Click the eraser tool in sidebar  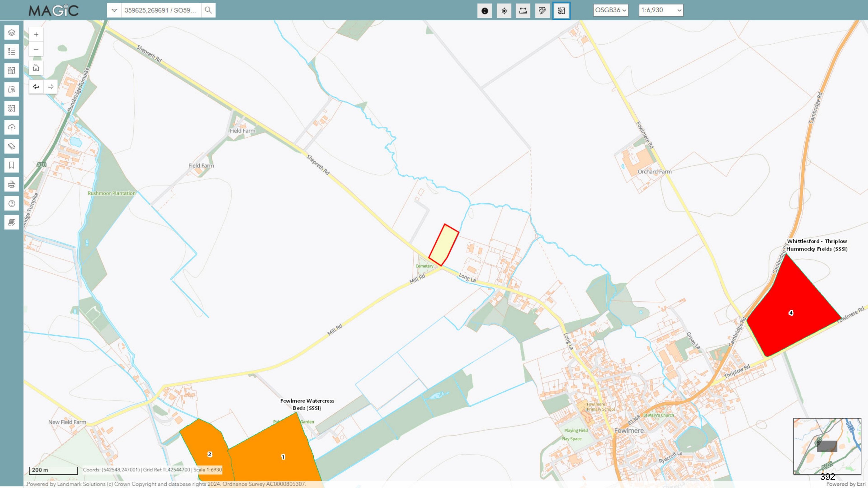coord(12,146)
